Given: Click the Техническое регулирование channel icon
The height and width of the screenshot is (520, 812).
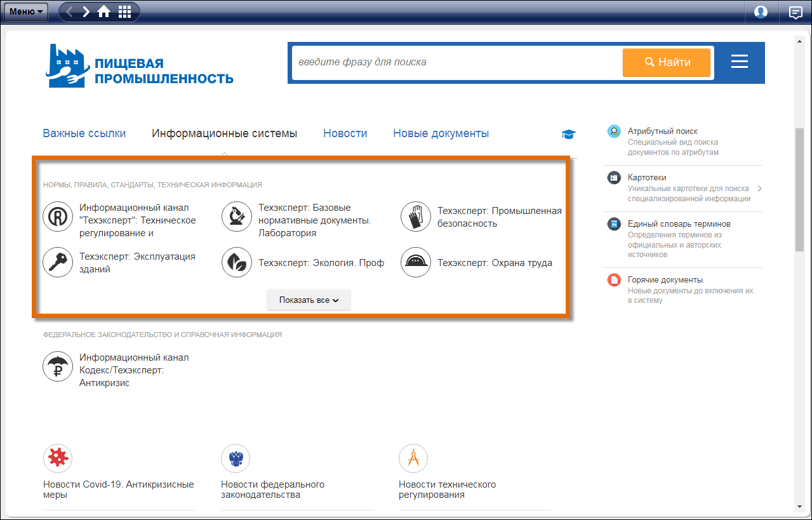Looking at the screenshot, I should 58,217.
